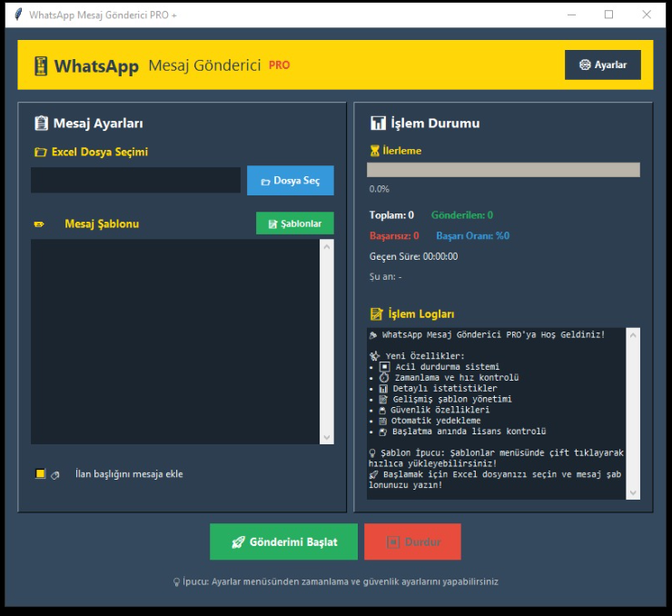Click the bar chart icon beside İşlem Durumu
This screenshot has width=672, height=616.
click(x=378, y=123)
